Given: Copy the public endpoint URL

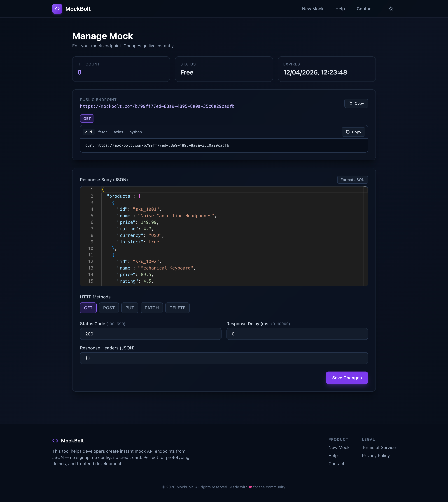Looking at the screenshot, I should point(356,103).
